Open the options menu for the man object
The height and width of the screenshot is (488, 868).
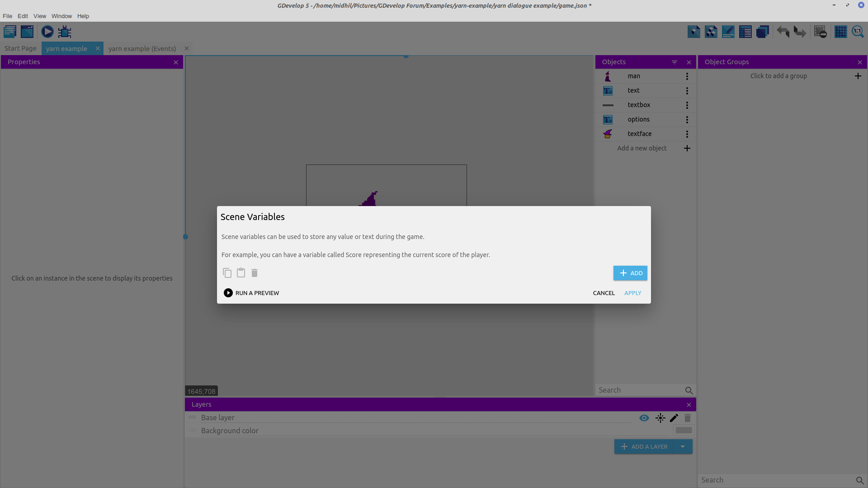pos(687,76)
